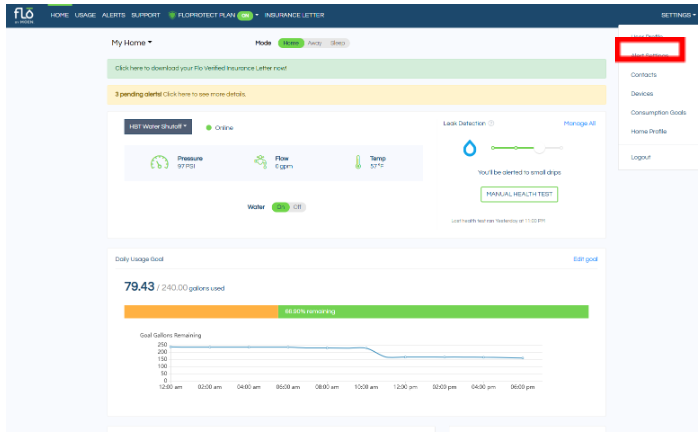Click the faucet flow icon
The width and height of the screenshot is (698, 447).
pyautogui.click(x=260, y=162)
